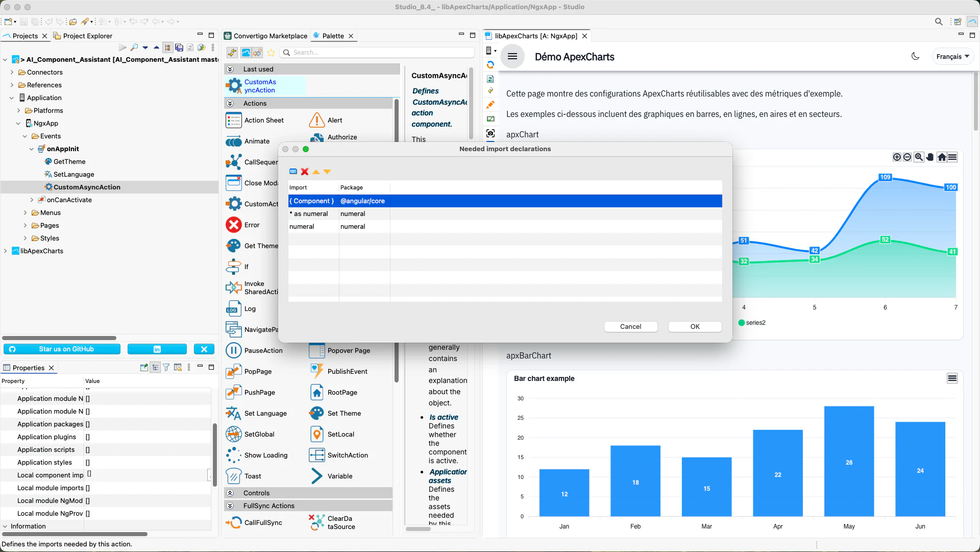This screenshot has width=980, height=552.
Task: Switch to the Projects tab
Action: (x=22, y=36)
